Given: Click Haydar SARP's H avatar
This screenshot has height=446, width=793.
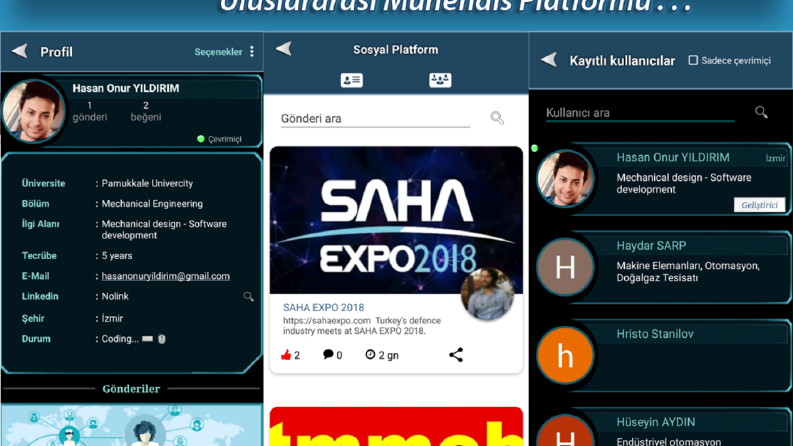Looking at the screenshot, I should 565,267.
